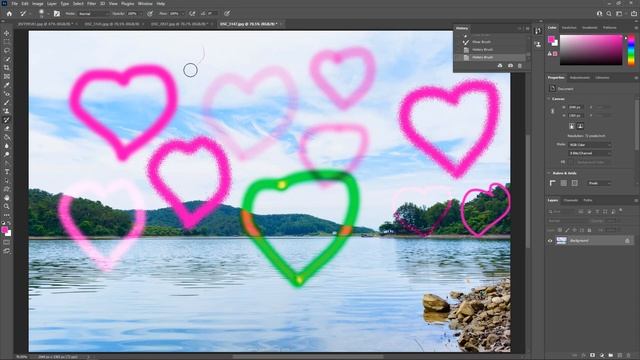640x360 pixels.
Task: Add a layer style with fx icon
Action: click(x=583, y=356)
